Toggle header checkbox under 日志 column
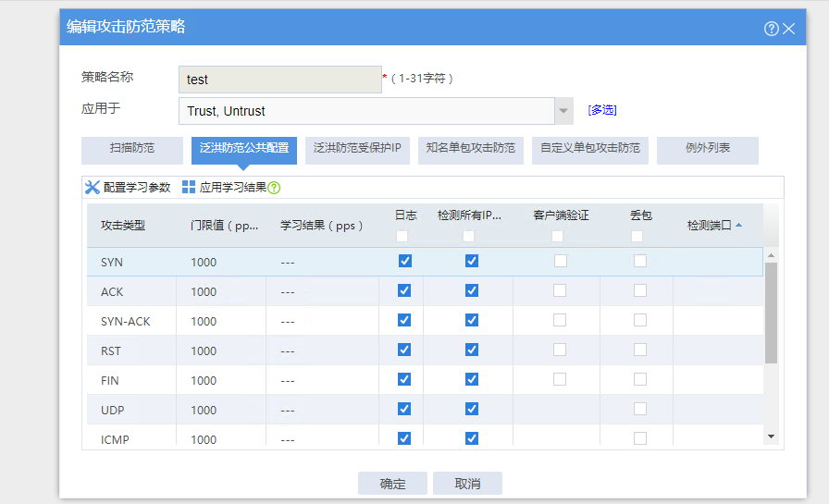The width and height of the screenshot is (829, 504). click(x=402, y=237)
